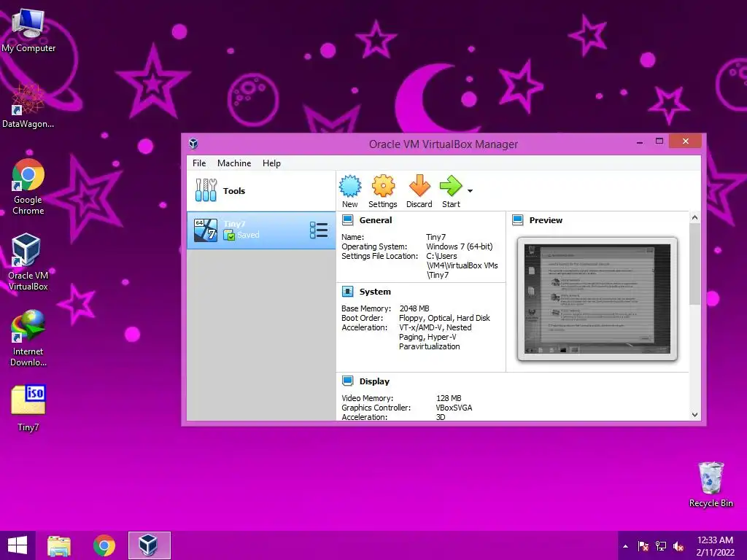Click the '2048 MB' base memory value
The height and width of the screenshot is (560, 747).
pyautogui.click(x=414, y=308)
